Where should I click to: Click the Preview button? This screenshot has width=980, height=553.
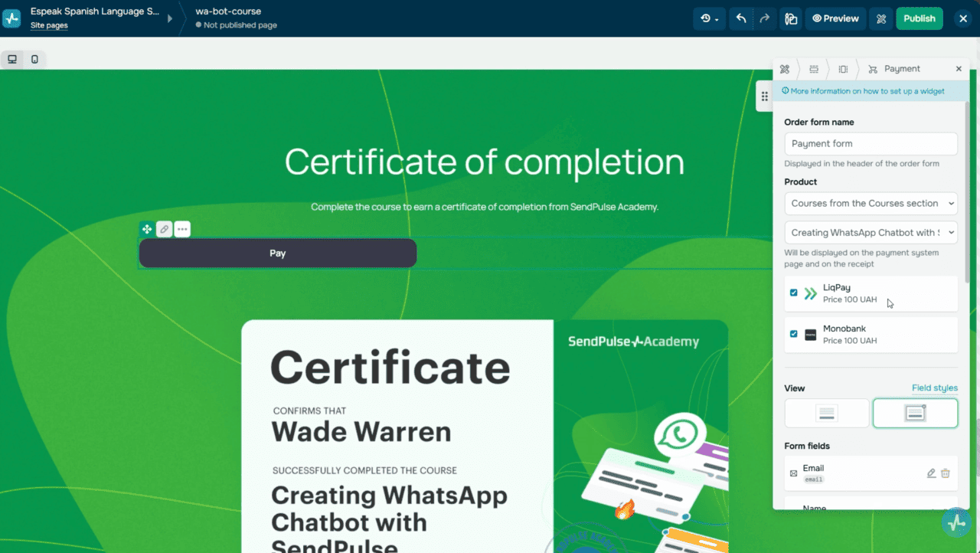pyautogui.click(x=835, y=18)
